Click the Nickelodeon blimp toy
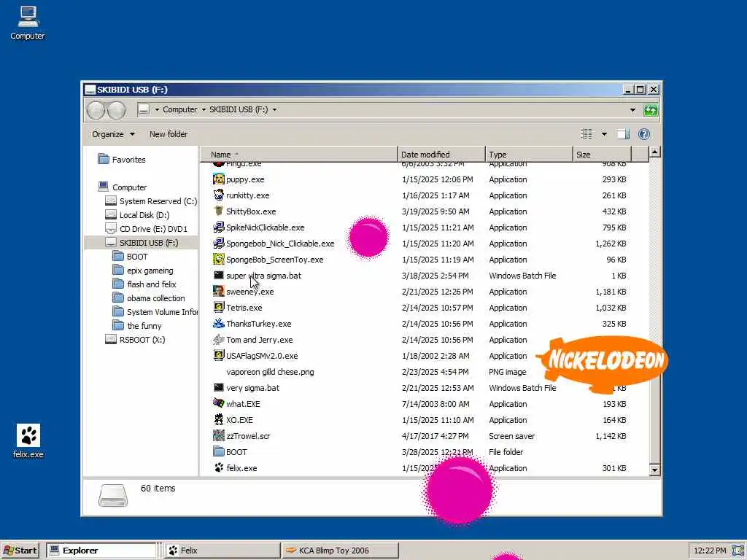The height and width of the screenshot is (560, 747). click(603, 363)
